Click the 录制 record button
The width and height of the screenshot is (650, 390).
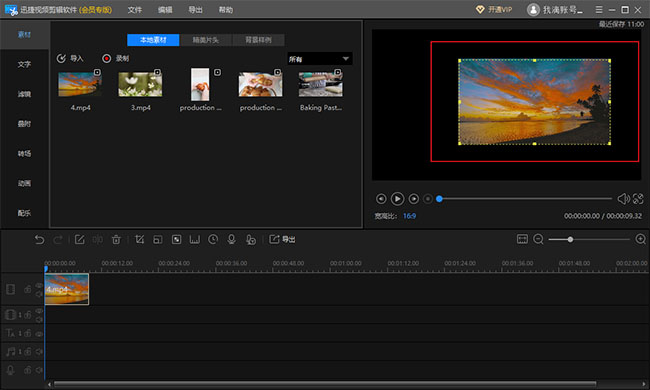[x=116, y=58]
